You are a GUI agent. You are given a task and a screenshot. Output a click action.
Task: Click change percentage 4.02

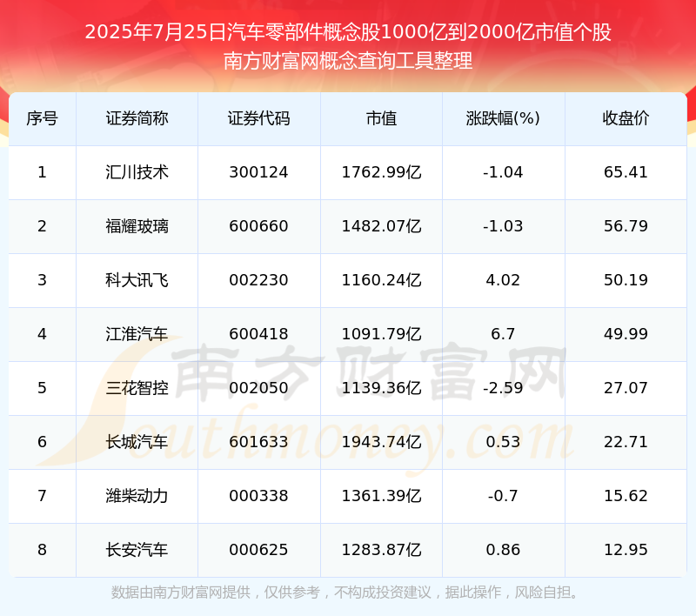click(x=503, y=280)
